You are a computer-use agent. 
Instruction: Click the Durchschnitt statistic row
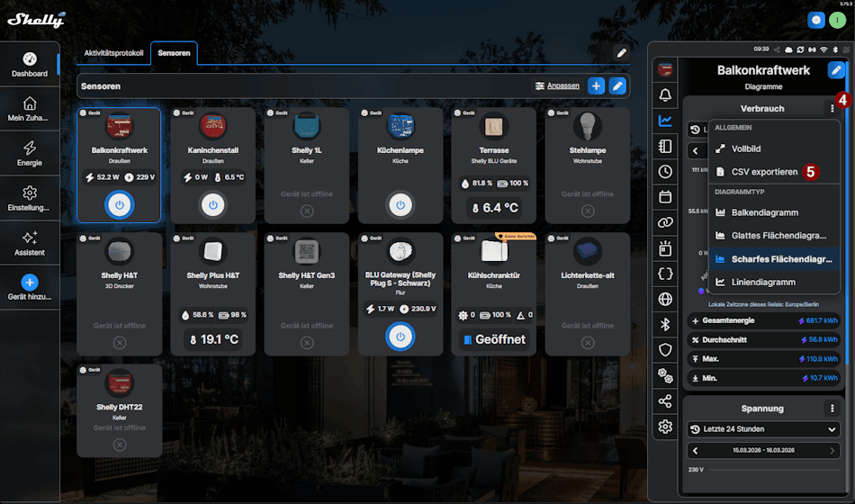(x=763, y=340)
